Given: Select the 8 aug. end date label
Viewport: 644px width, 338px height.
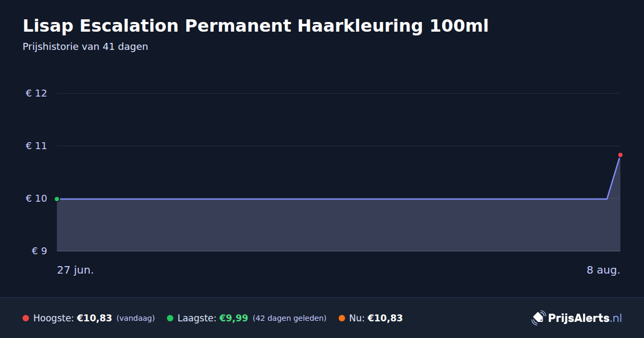Looking at the screenshot, I should click(603, 270).
